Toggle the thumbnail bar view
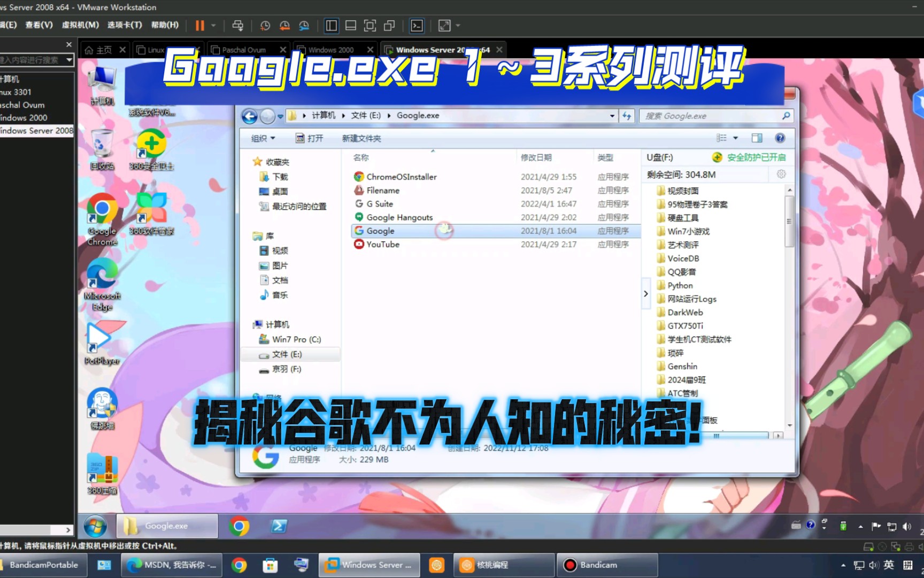924x578 pixels. (x=351, y=25)
